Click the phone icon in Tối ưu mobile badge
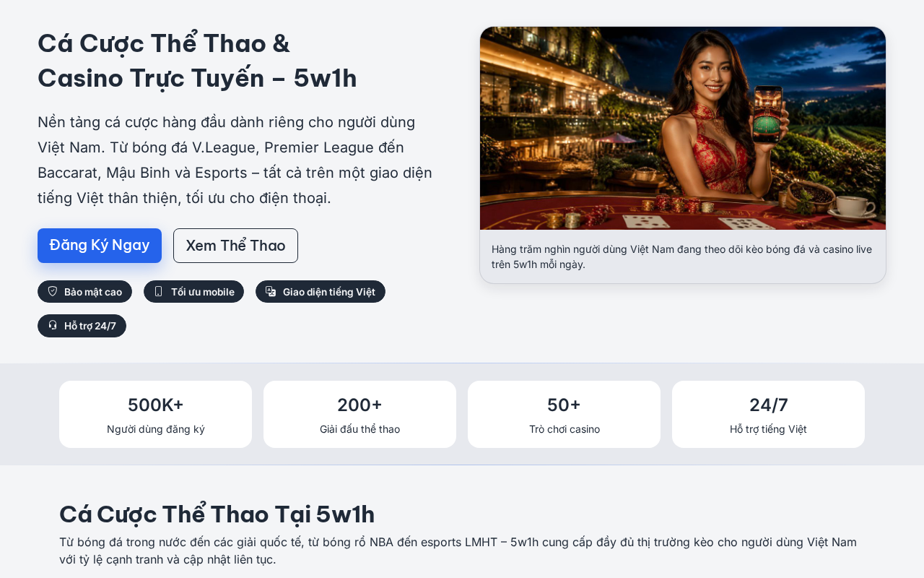 click(x=159, y=291)
